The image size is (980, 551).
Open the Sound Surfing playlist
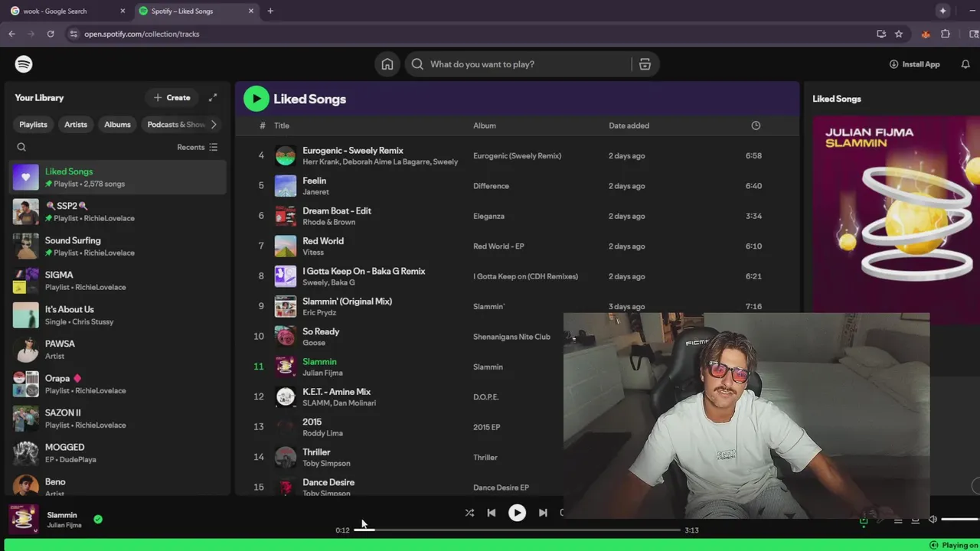119,246
